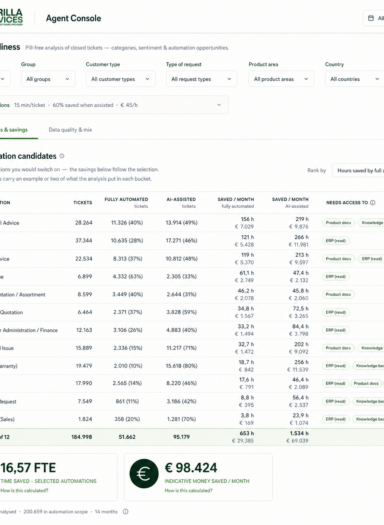The image size is (384, 525).
Task: Click Product docs tag in the 28.264 row
Action: tap(338, 223)
